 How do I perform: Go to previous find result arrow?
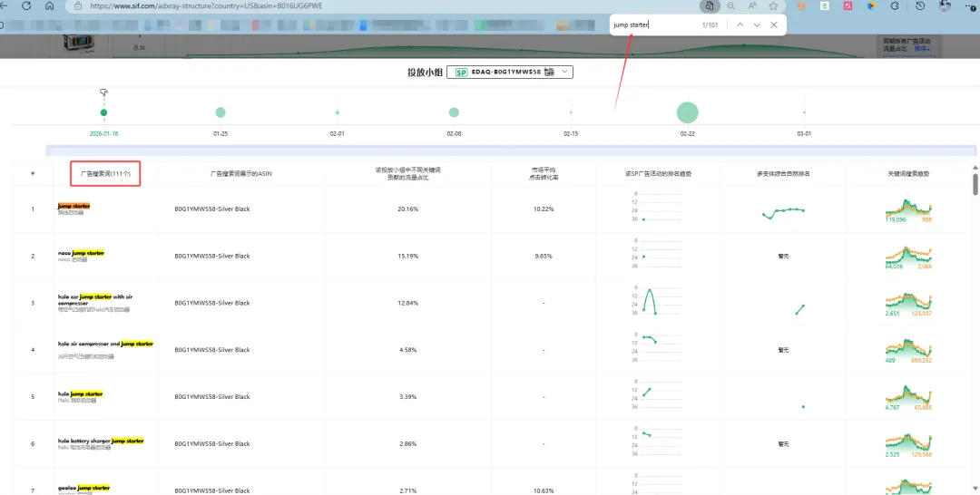point(740,25)
